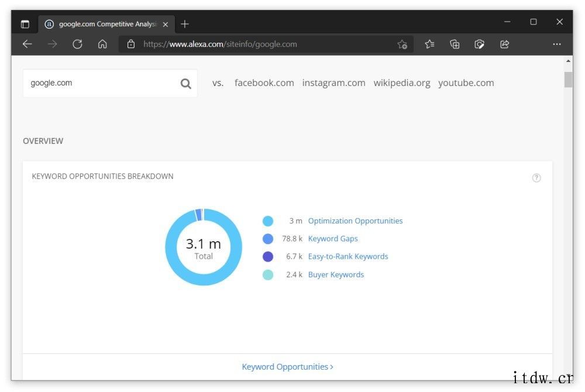Compare with instagram.com
Viewport: 585px width, 392px height.
333,83
